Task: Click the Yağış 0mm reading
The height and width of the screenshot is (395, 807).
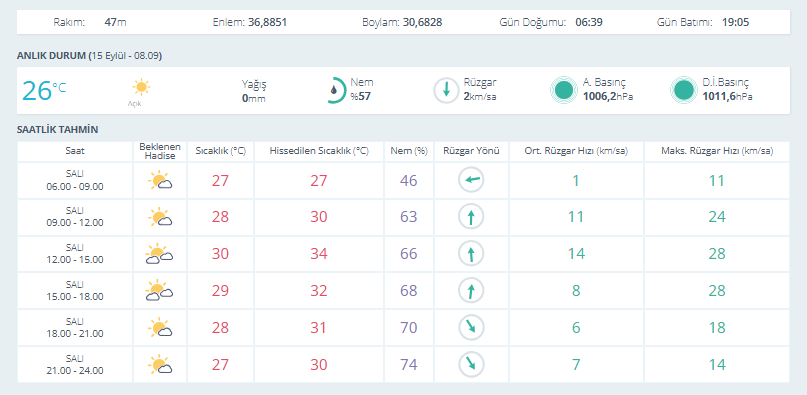Action: (x=254, y=91)
